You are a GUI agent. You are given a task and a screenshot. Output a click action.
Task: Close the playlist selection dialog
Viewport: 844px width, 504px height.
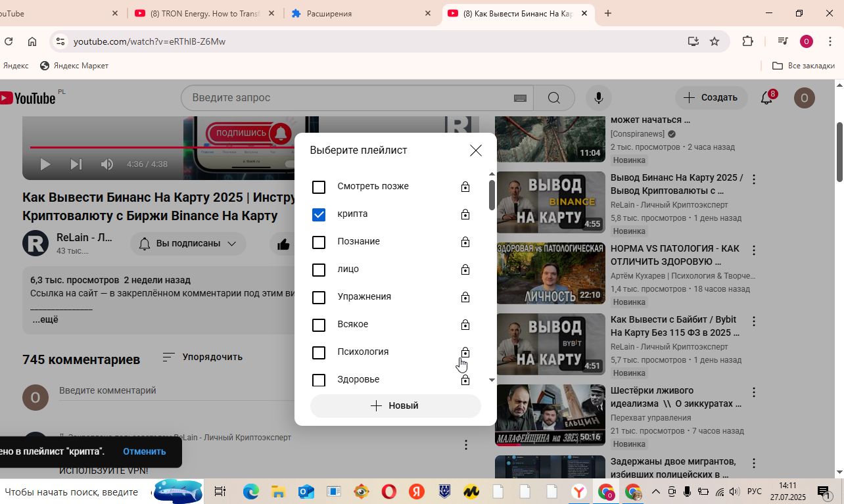click(476, 150)
